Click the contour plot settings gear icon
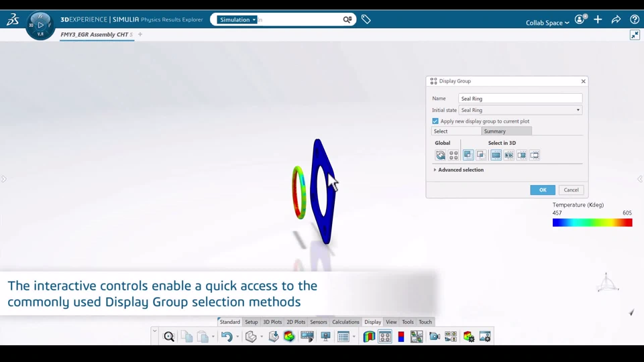Screen dimensions: 644x362 pyautogui.click(x=469, y=337)
